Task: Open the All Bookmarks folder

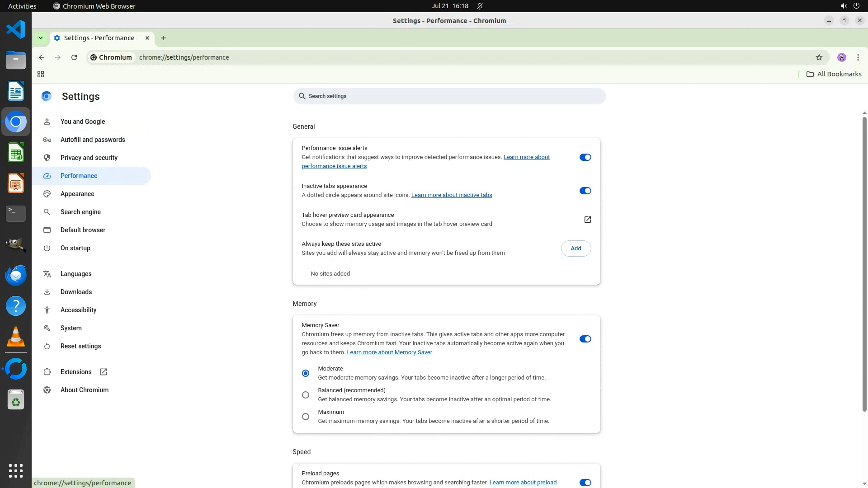Action: (834, 74)
